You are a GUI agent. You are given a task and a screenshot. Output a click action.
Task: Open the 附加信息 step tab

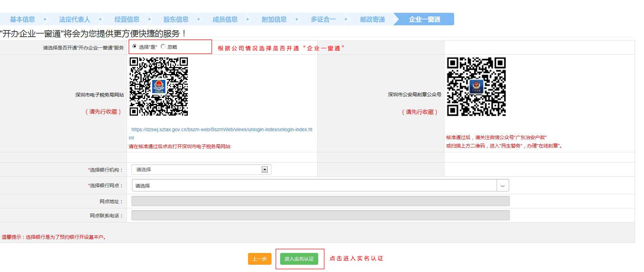[274, 19]
